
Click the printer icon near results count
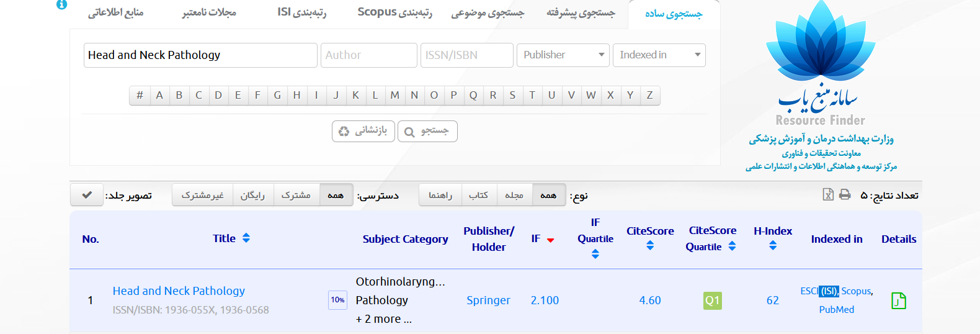point(845,195)
